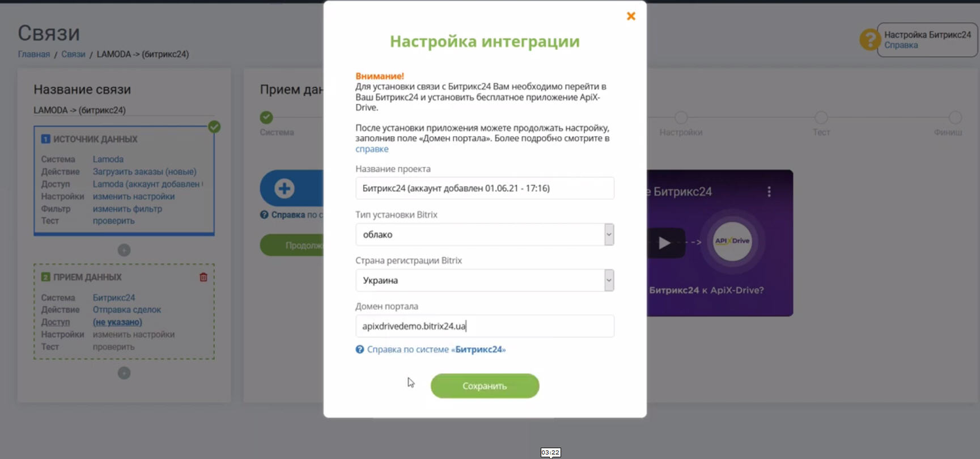980x459 pixels.
Task: Click the green checkmark on the data source block
Action: pos(214,127)
